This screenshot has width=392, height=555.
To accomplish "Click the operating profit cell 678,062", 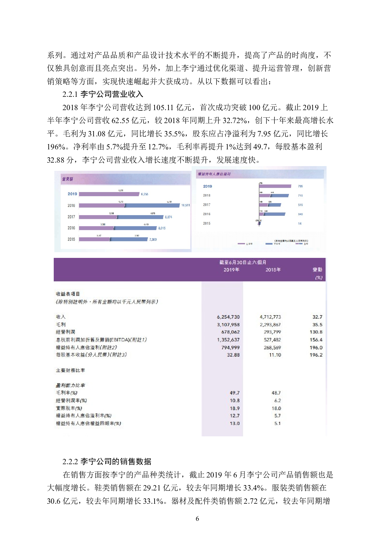I will pyautogui.click(x=230, y=332).
